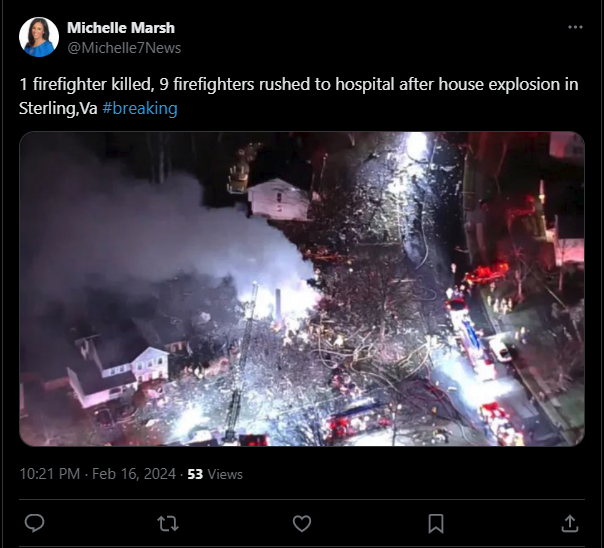Click the Views label beside the count
The image size is (604, 548).
coord(225,474)
